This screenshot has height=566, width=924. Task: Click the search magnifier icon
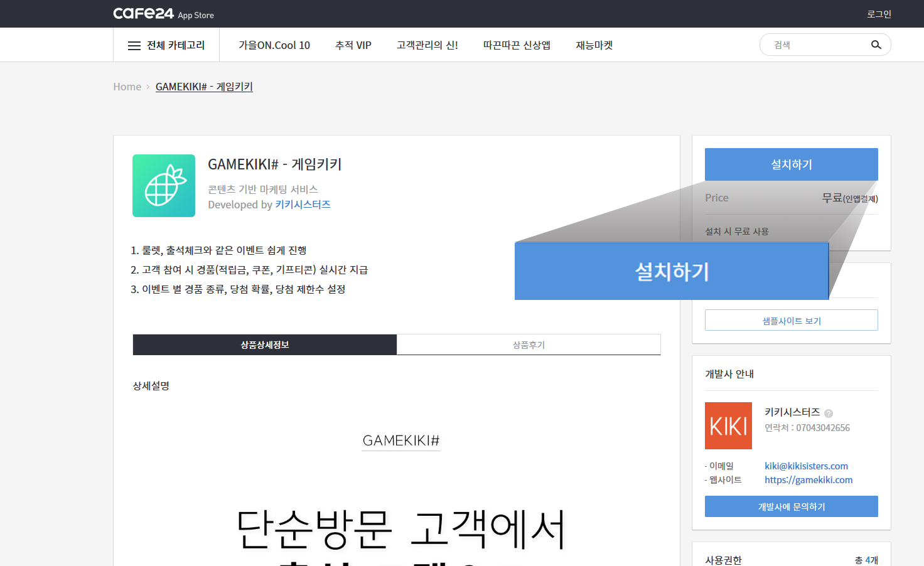pyautogui.click(x=876, y=45)
